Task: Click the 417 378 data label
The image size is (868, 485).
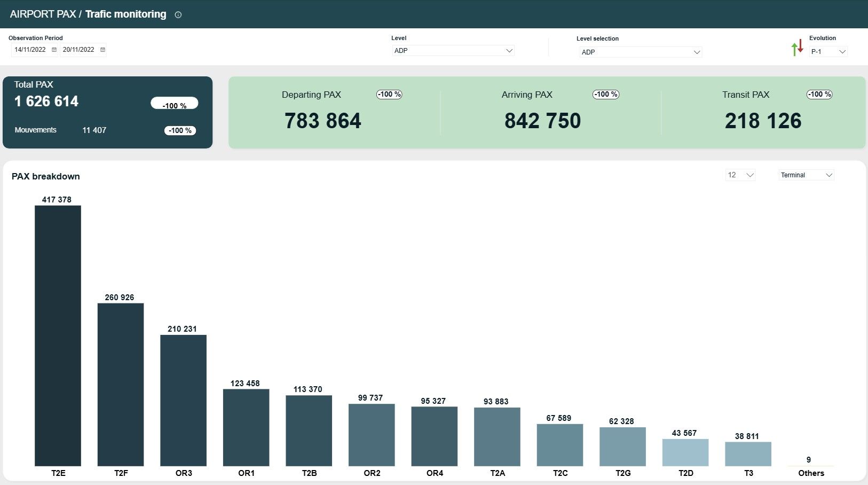Action: point(57,200)
